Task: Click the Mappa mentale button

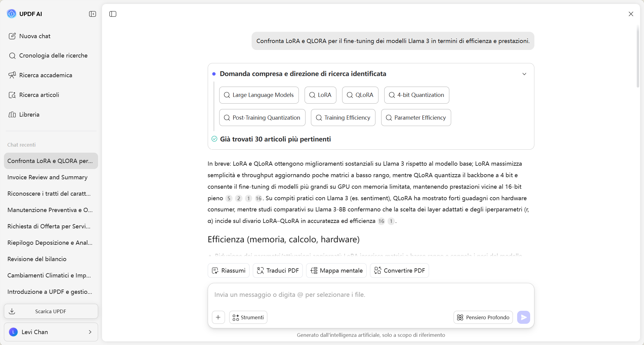Action: pos(336,270)
